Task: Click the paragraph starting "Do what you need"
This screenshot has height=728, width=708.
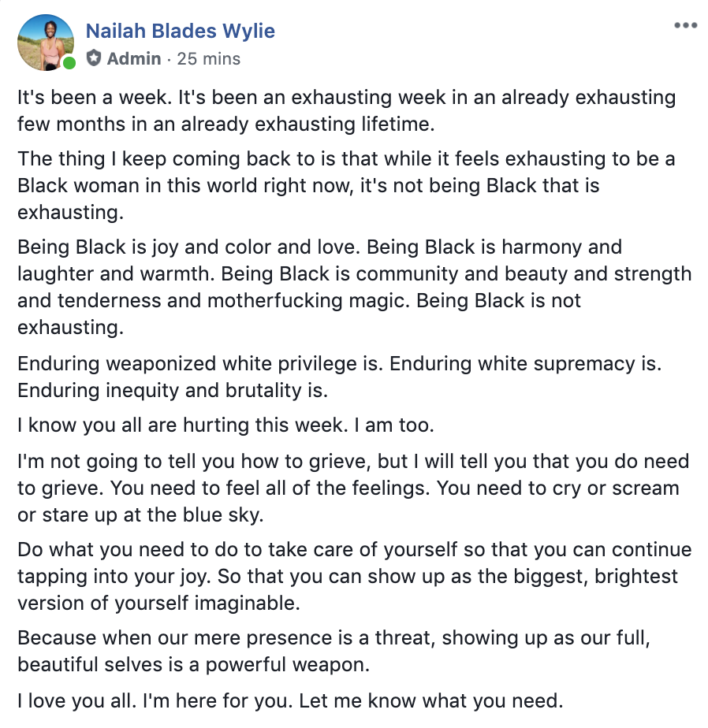Action: (x=355, y=576)
